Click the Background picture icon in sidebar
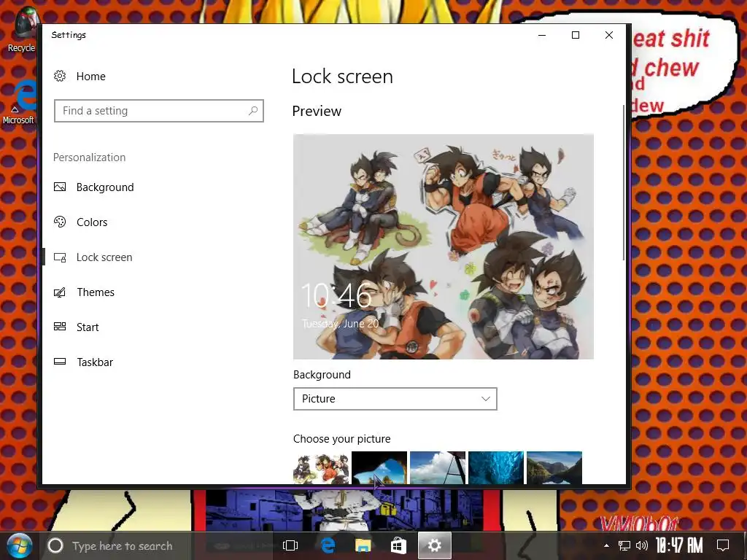Viewport: 747px width, 560px height. pyautogui.click(x=60, y=187)
